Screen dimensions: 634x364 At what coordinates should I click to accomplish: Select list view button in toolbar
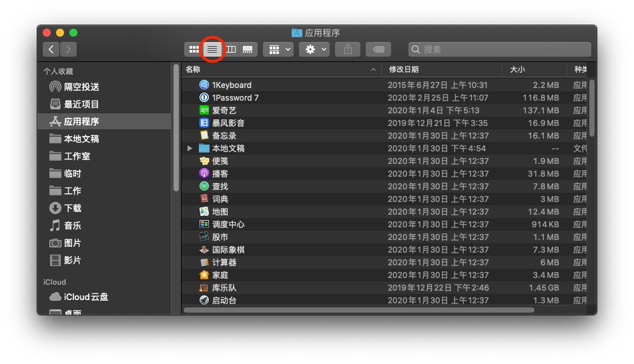[212, 49]
